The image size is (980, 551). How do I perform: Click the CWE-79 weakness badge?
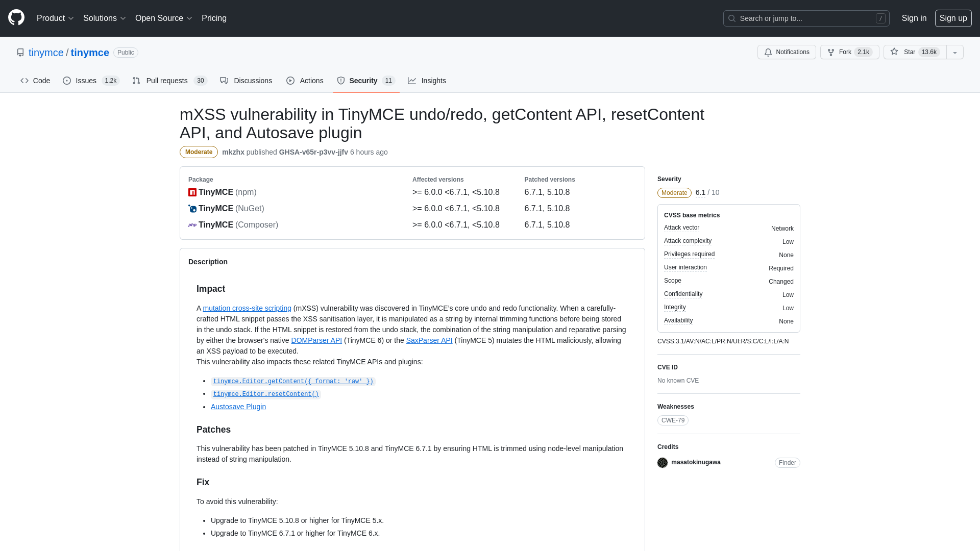[673, 420]
